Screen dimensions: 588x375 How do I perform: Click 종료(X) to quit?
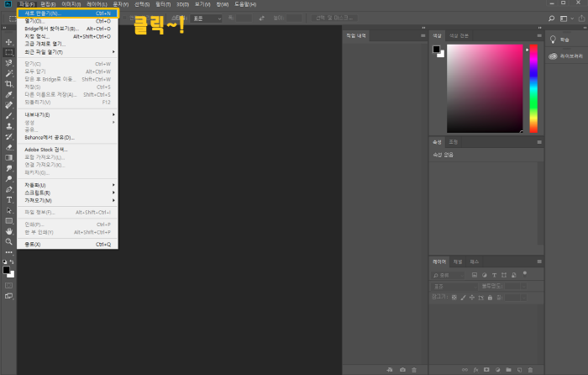67,245
